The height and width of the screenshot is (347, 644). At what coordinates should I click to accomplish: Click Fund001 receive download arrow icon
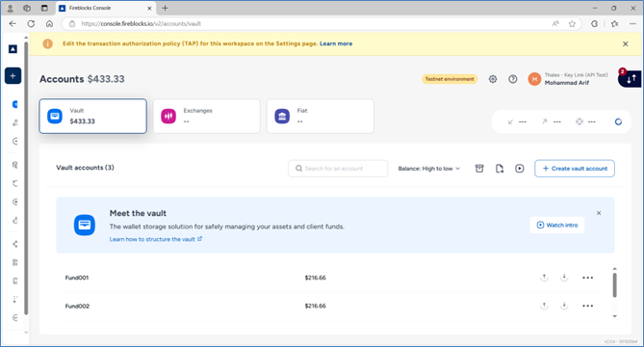point(564,278)
